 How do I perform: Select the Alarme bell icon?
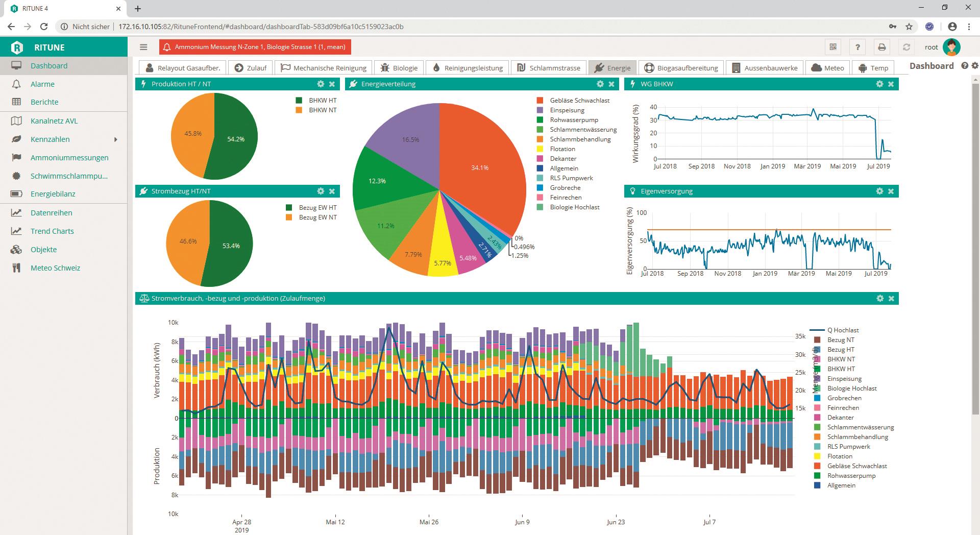[x=16, y=84]
